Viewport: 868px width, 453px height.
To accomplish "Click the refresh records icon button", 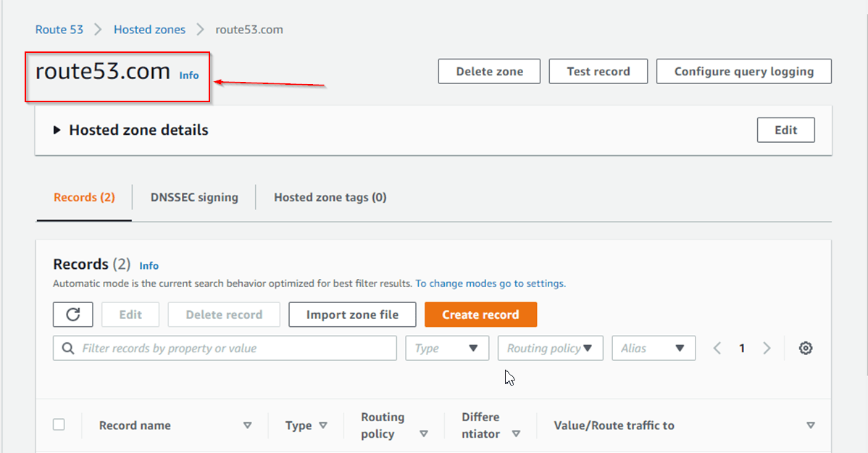I will pos(72,315).
